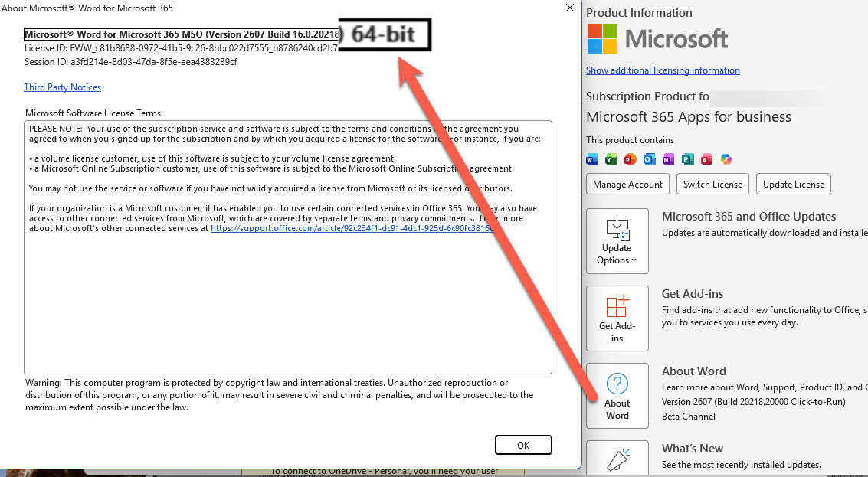Click the Microsoft Word version build line

click(x=182, y=34)
